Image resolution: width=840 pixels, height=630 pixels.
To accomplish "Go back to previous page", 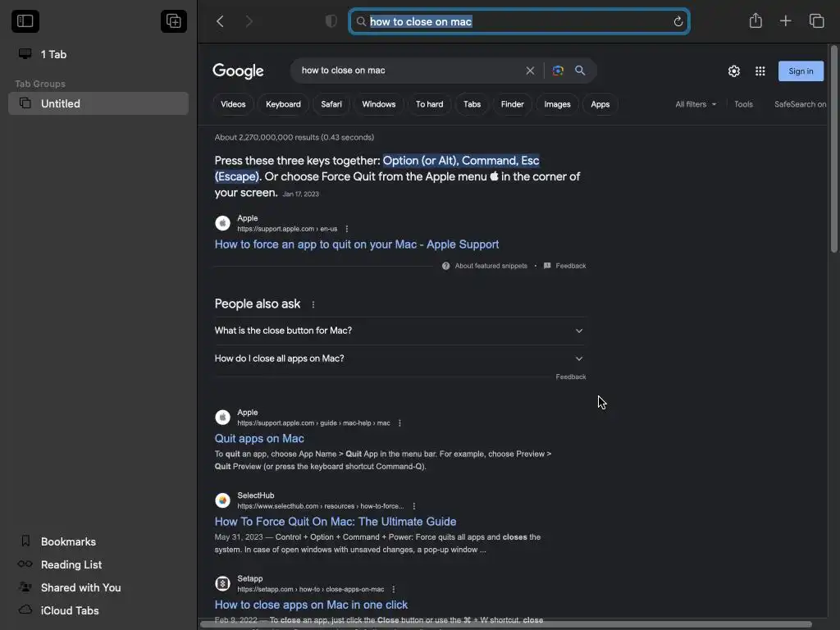I will (x=220, y=21).
